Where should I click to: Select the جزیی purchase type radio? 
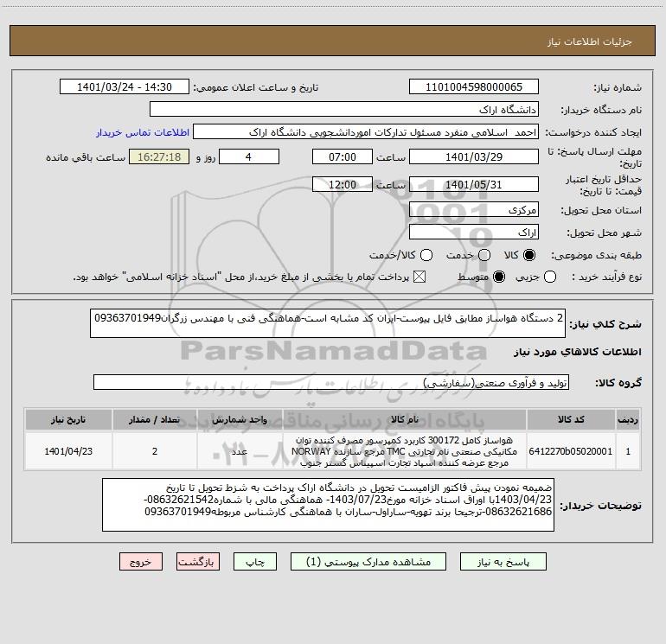click(x=550, y=277)
